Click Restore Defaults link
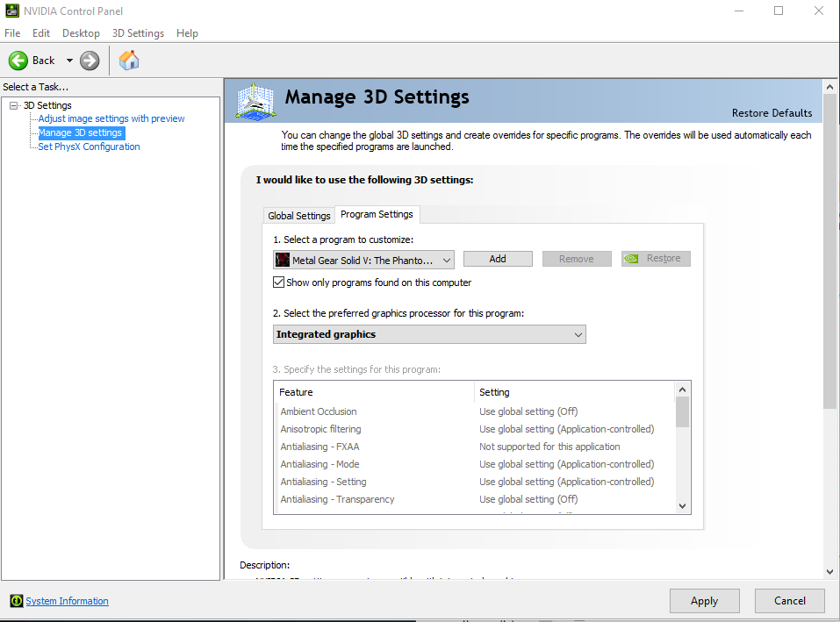The width and height of the screenshot is (840, 622). click(772, 113)
